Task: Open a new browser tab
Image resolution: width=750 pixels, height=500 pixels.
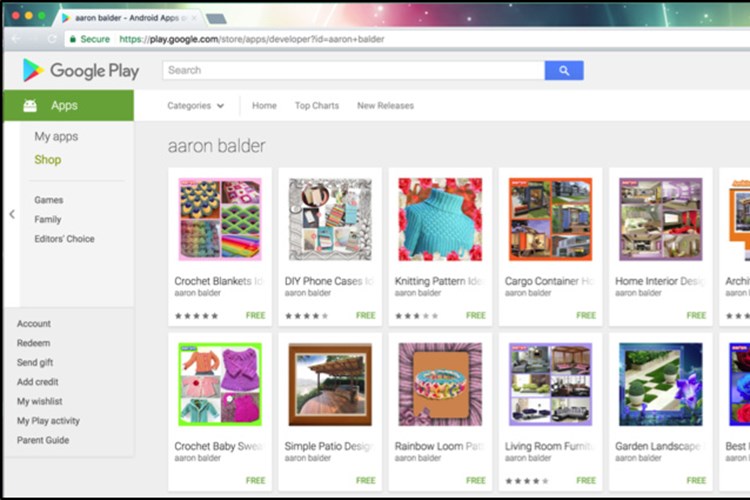Action: click(216, 19)
